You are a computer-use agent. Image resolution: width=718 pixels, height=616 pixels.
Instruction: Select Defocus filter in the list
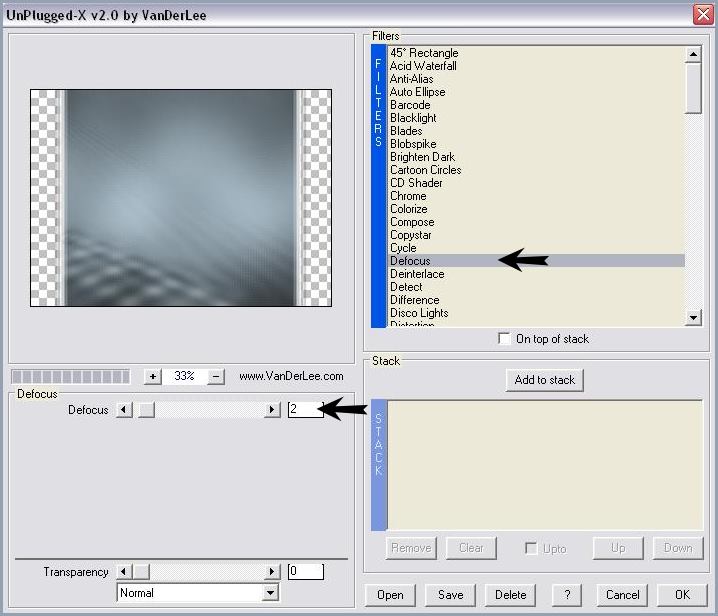click(x=410, y=261)
